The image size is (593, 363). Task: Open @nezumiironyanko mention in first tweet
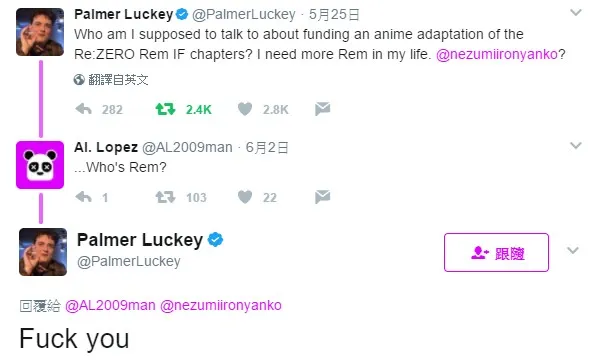coord(497,54)
